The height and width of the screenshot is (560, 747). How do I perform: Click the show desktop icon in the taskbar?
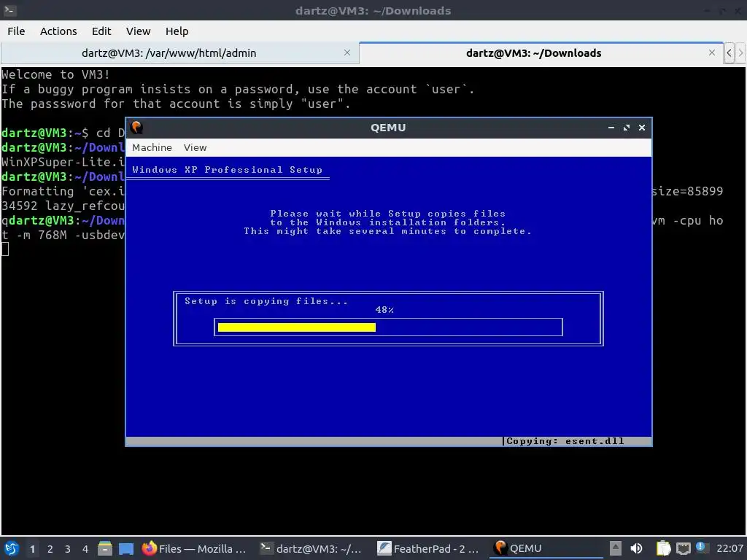[126, 548]
